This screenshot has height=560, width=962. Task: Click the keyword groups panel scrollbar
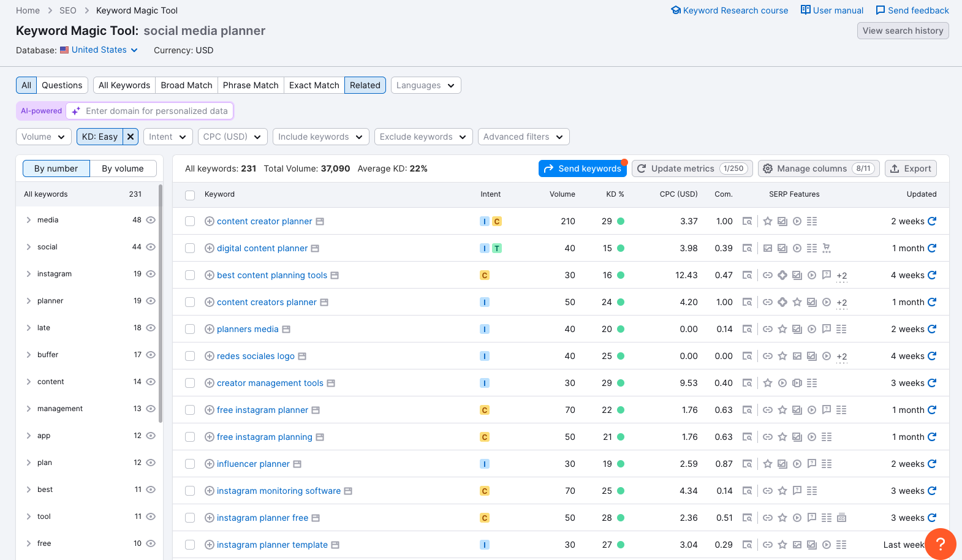(161, 303)
